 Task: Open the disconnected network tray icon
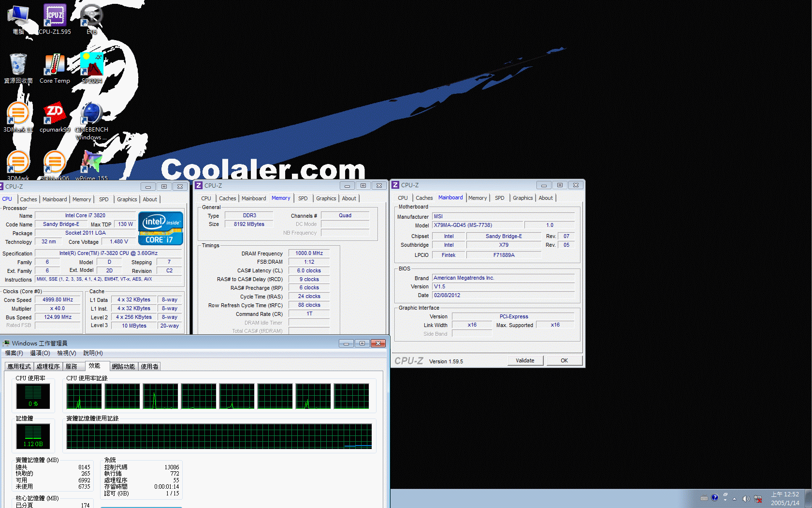(758, 499)
